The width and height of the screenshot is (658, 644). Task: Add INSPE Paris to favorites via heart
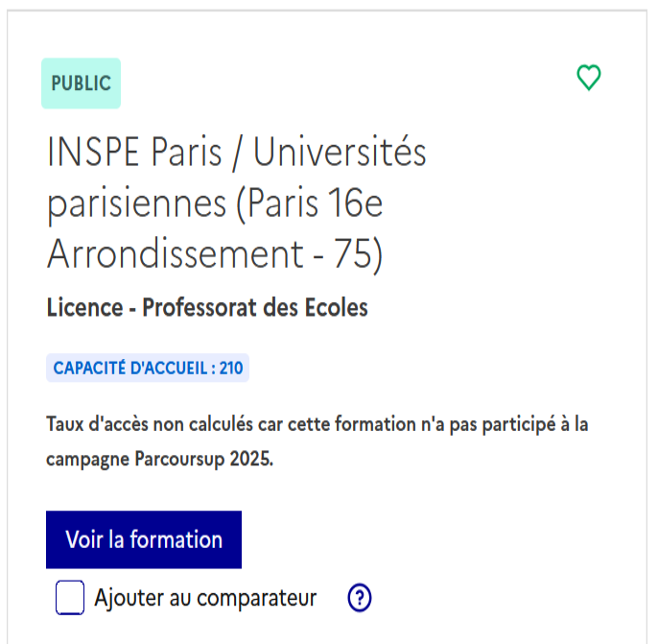coord(588,78)
